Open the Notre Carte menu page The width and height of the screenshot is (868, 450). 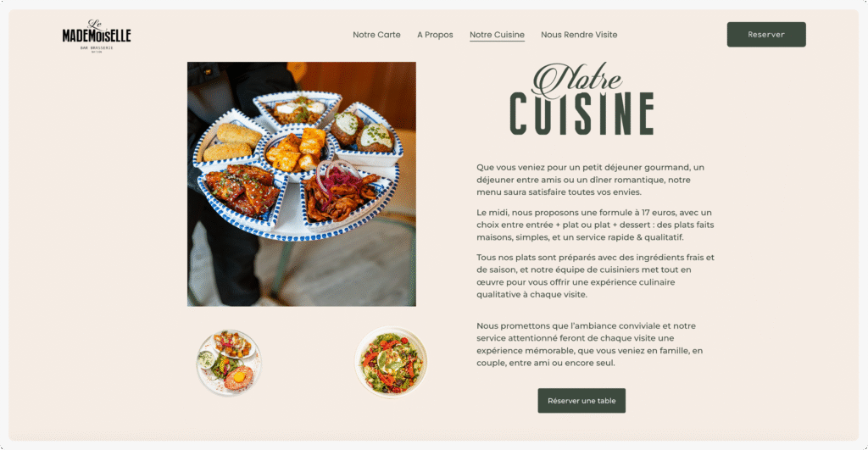coord(376,34)
